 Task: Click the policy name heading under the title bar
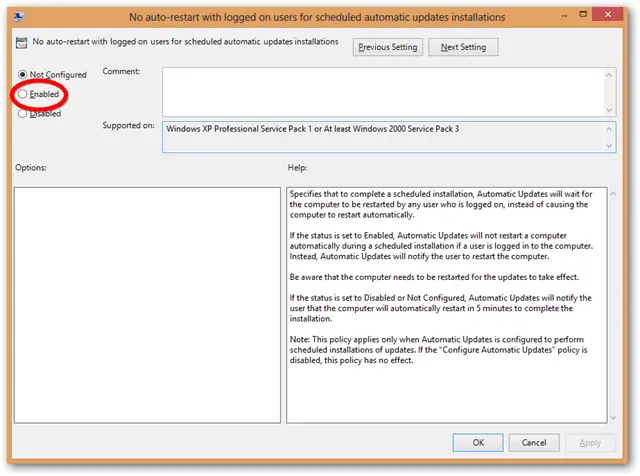(185, 42)
